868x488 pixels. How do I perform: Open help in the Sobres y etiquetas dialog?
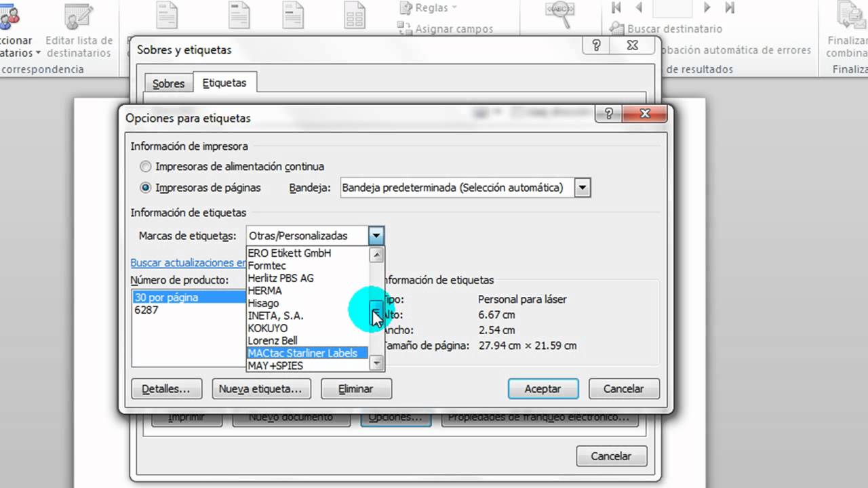click(597, 45)
